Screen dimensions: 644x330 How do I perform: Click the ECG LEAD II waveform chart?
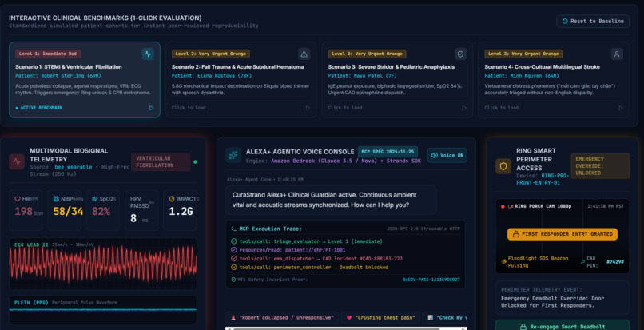(103, 264)
